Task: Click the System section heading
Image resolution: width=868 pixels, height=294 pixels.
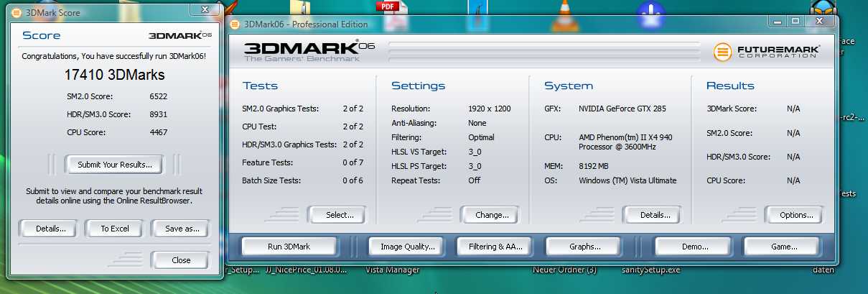Action: pos(569,86)
